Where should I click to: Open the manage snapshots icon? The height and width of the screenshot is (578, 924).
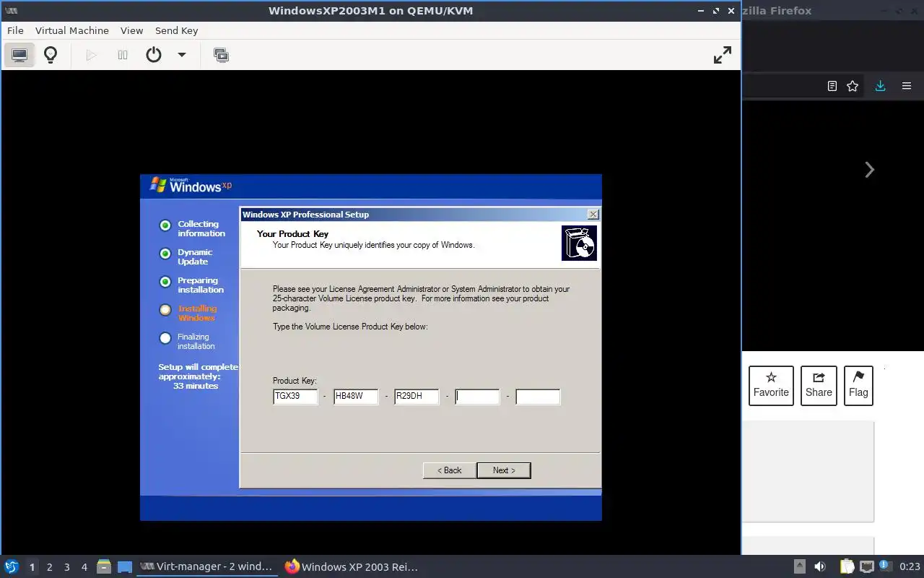click(x=222, y=55)
